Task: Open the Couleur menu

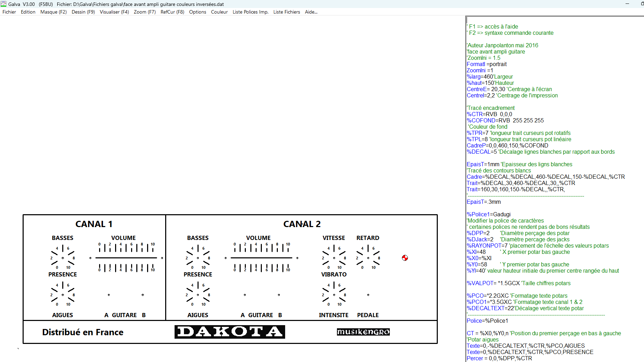Action: (219, 12)
